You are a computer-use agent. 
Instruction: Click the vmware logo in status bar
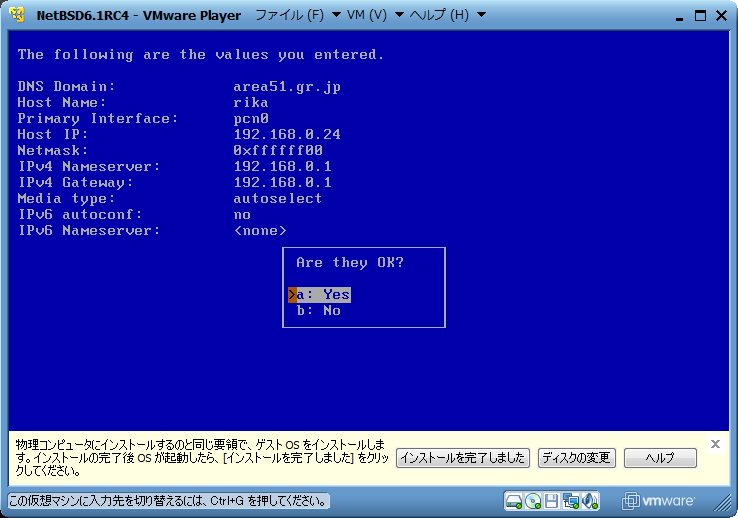(658, 501)
